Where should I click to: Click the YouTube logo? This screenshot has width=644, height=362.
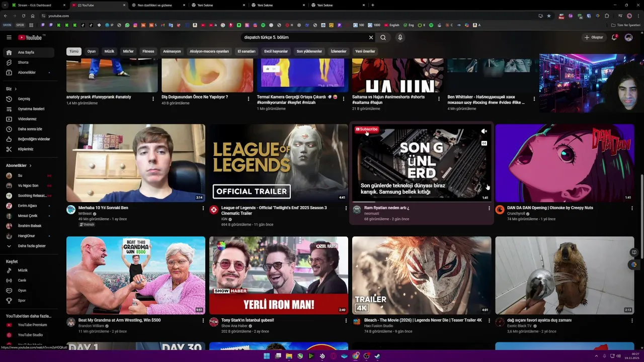tap(31, 37)
